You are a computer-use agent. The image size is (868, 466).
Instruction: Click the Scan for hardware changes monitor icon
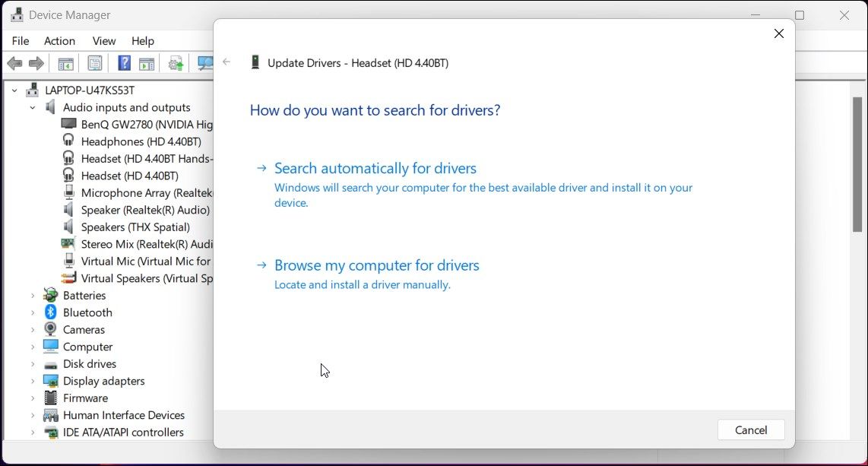click(205, 64)
